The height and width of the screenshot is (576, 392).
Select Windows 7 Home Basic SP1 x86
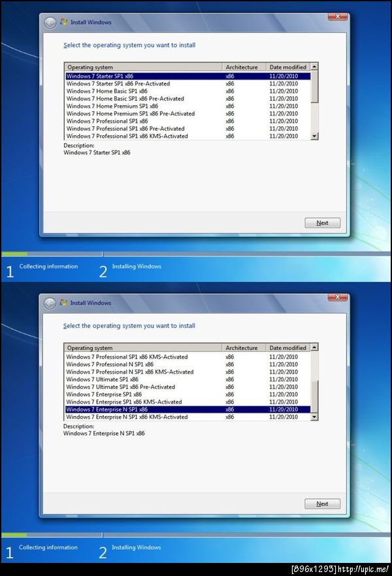tap(188, 91)
